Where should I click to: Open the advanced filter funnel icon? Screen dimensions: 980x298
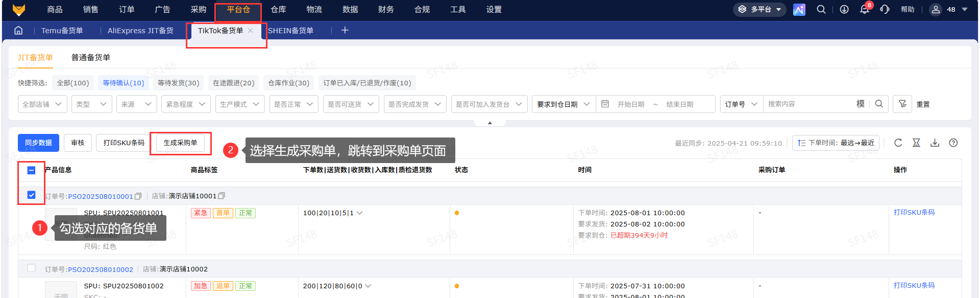coord(902,104)
